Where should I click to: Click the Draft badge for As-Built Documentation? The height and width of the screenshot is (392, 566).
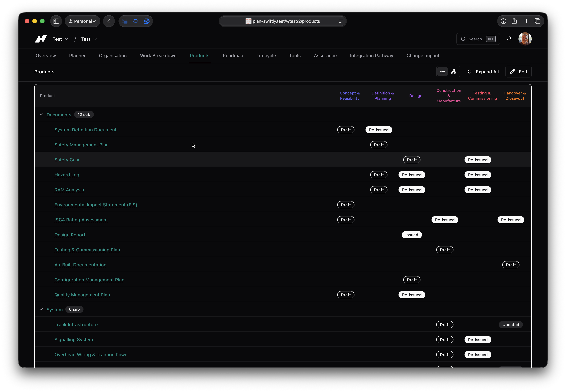click(511, 265)
